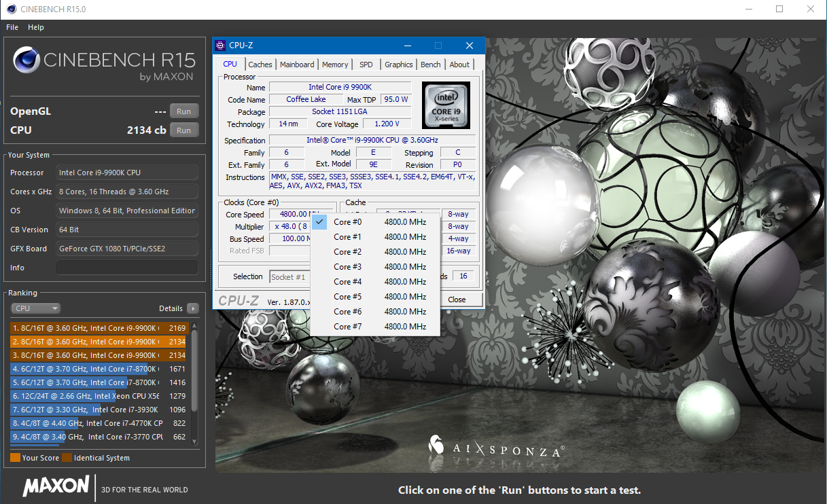Switch to the Caches tab
Viewport: 827px width, 504px height.
point(260,64)
